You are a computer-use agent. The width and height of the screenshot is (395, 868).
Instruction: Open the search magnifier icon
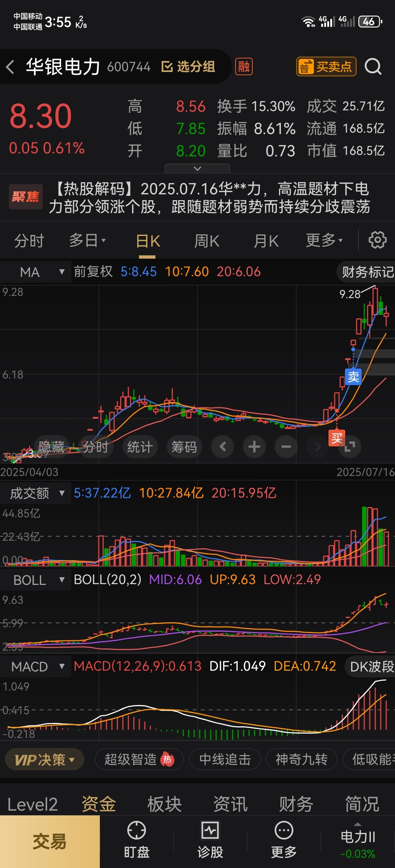click(x=373, y=66)
